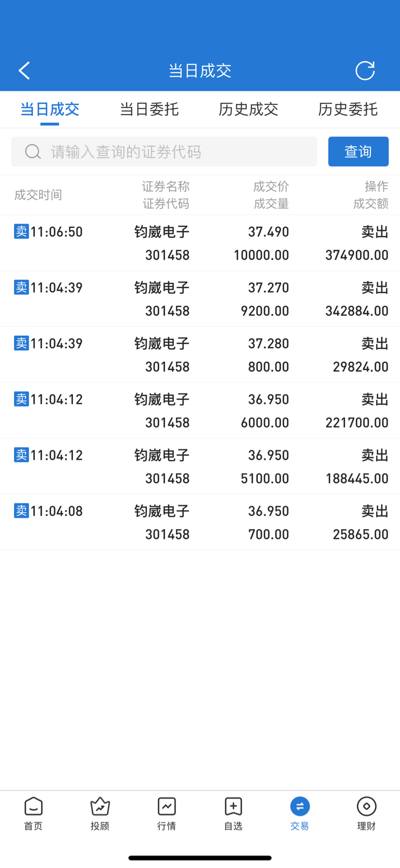Tap the search magnifier icon
This screenshot has width=400, height=868.
tap(33, 152)
